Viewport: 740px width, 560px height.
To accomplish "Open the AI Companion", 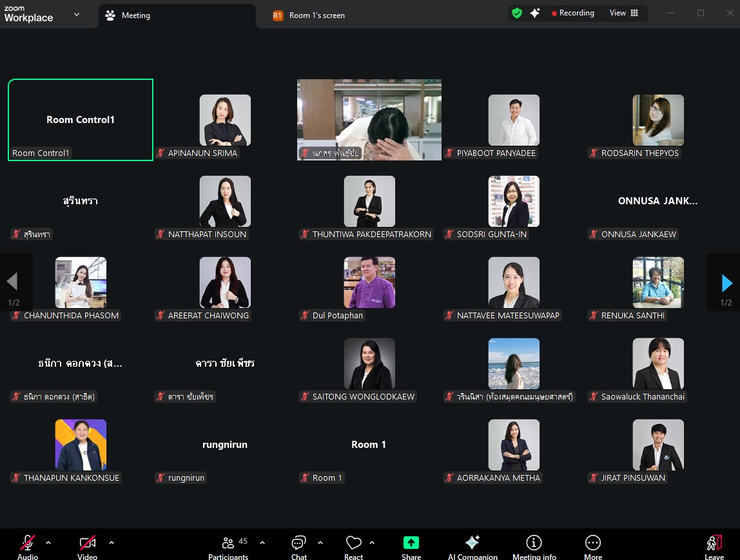I will click(x=472, y=546).
